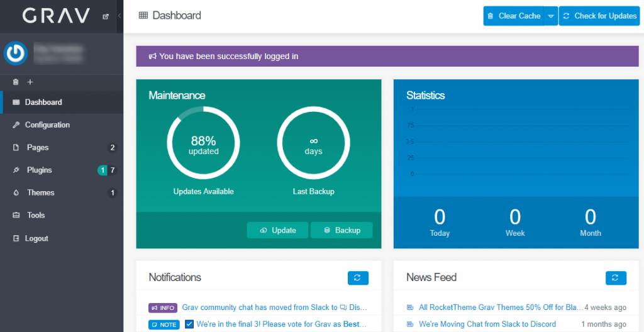
Task: Select Themes from the sidebar
Action: [40, 193]
